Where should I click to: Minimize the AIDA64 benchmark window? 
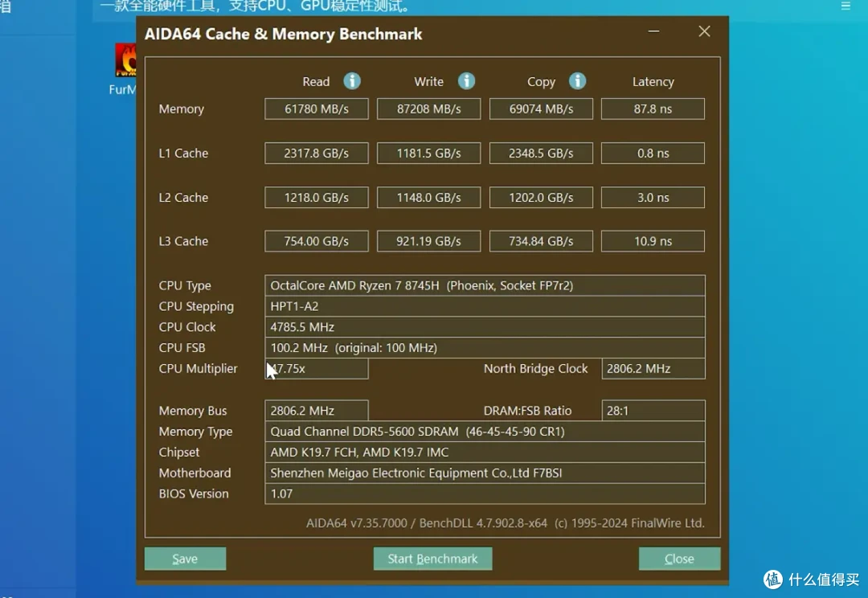653,31
